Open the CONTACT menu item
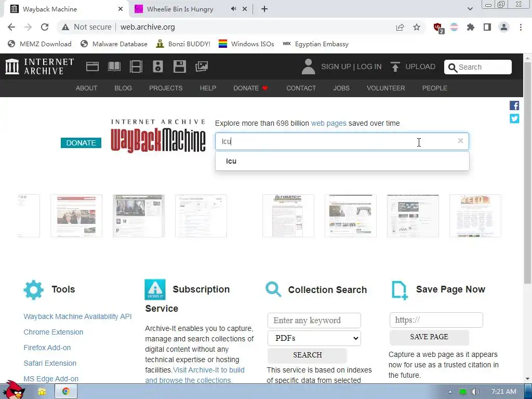 pyautogui.click(x=301, y=88)
